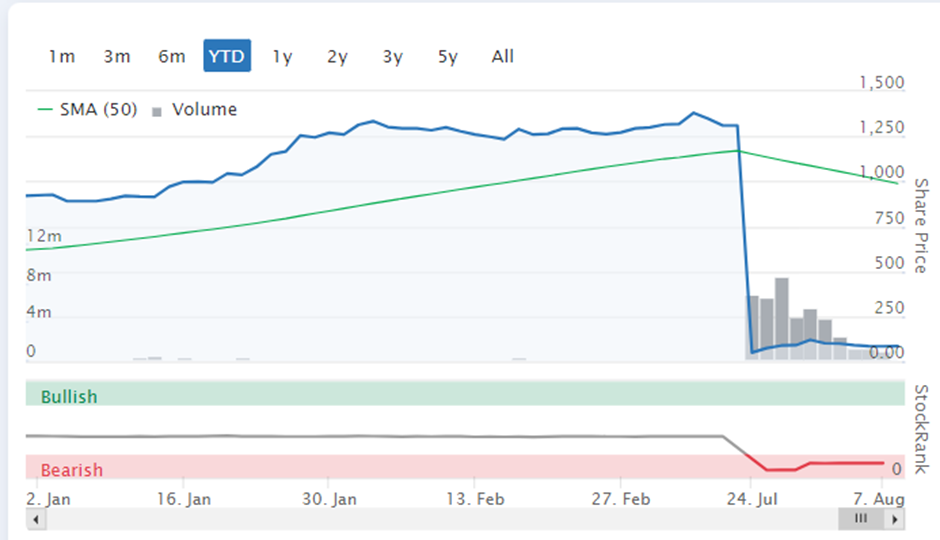Select the 1m time range

[62, 56]
